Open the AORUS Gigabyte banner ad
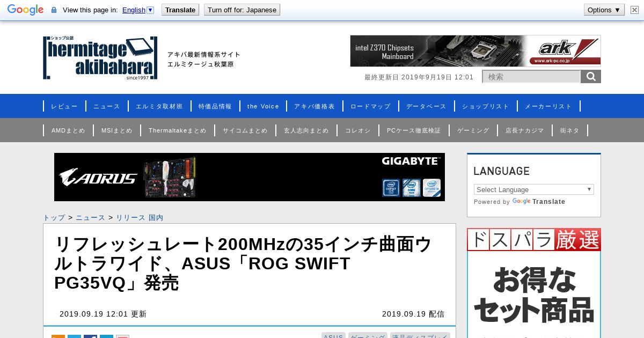 (250, 177)
